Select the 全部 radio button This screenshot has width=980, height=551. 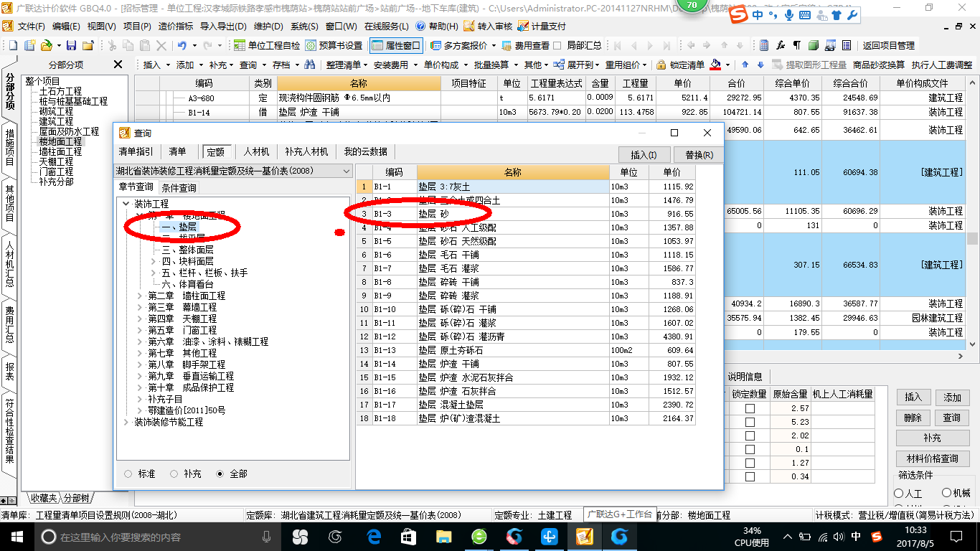pyautogui.click(x=220, y=474)
